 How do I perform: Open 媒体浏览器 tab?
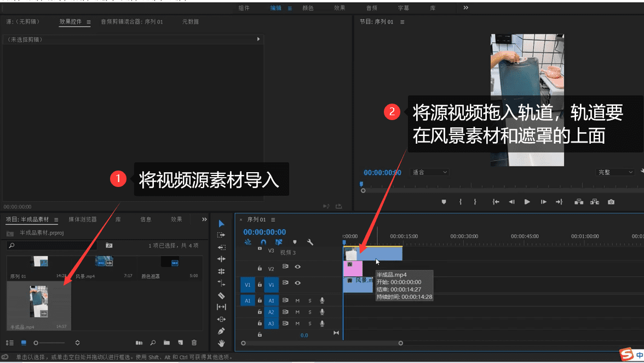[83, 219]
